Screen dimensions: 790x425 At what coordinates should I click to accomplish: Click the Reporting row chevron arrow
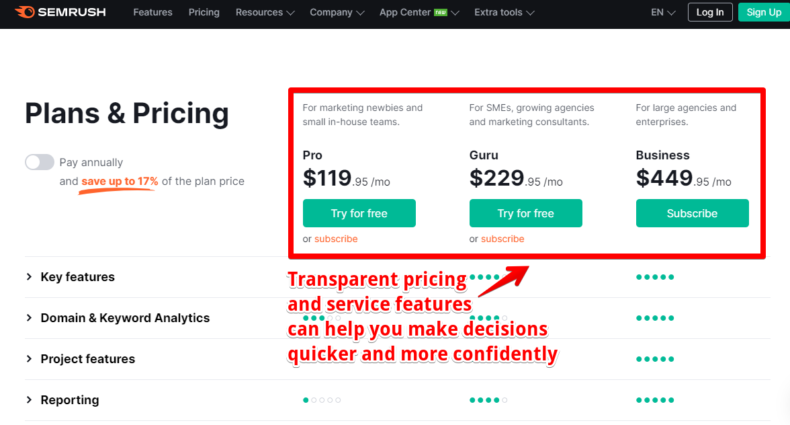[x=29, y=400]
